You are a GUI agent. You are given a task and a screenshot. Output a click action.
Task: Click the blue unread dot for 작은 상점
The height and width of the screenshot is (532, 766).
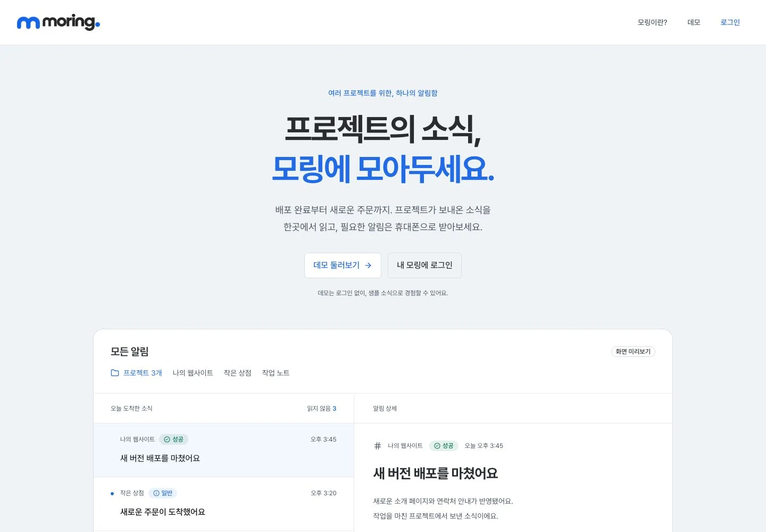pos(112,494)
